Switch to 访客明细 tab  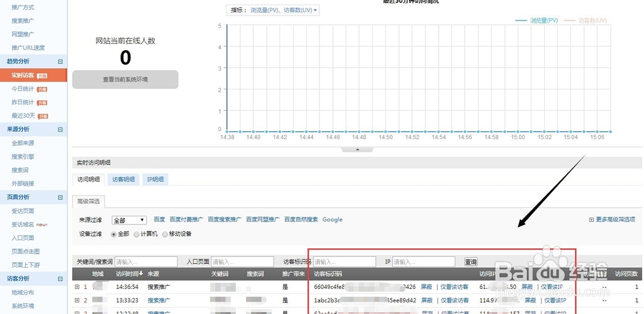point(124,180)
